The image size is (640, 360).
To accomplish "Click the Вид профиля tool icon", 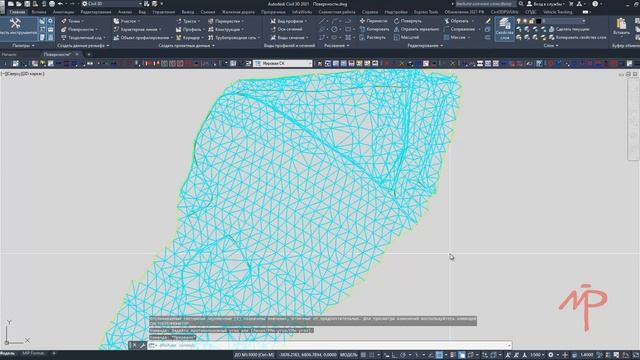I will tap(273, 21).
